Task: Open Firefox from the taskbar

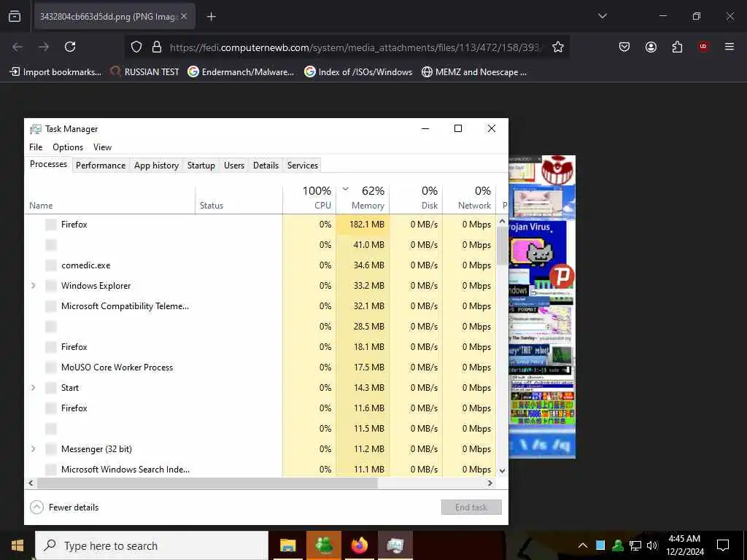Action: coord(360,545)
